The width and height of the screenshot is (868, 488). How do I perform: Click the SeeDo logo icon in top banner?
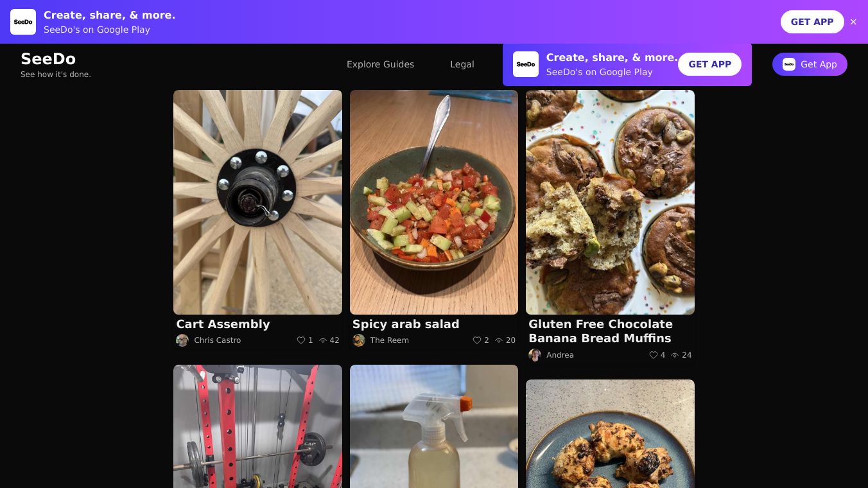pos(23,22)
